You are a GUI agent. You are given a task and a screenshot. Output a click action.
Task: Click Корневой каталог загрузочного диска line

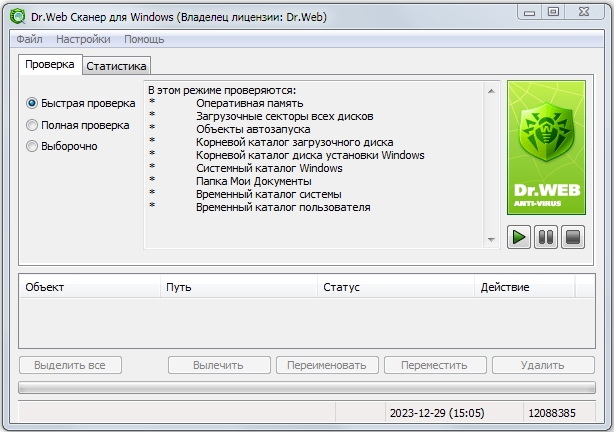pyautogui.click(x=294, y=142)
